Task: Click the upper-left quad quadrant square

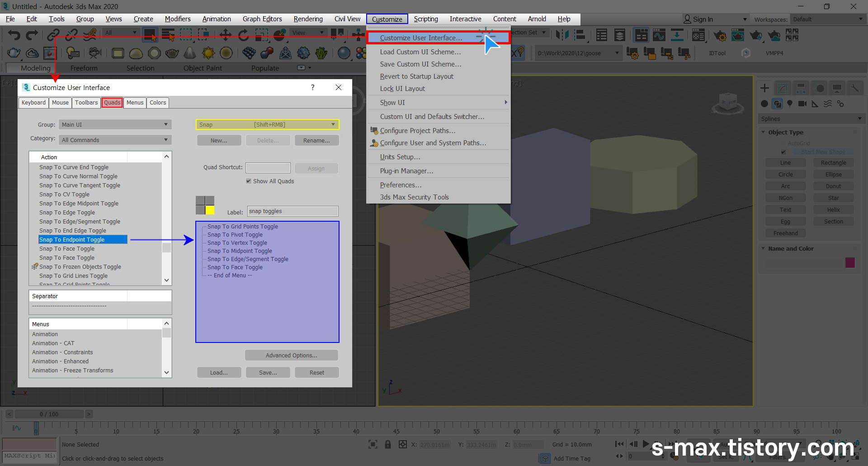Action: (200, 200)
